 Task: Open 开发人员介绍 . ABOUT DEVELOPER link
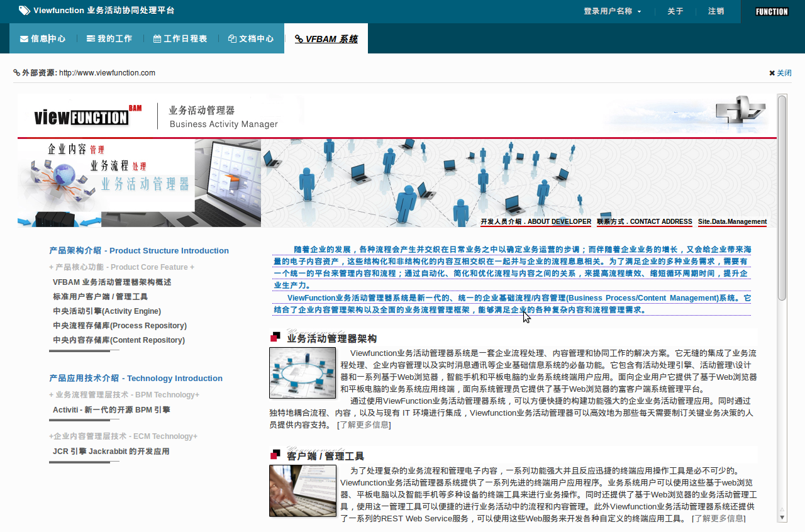536,221
